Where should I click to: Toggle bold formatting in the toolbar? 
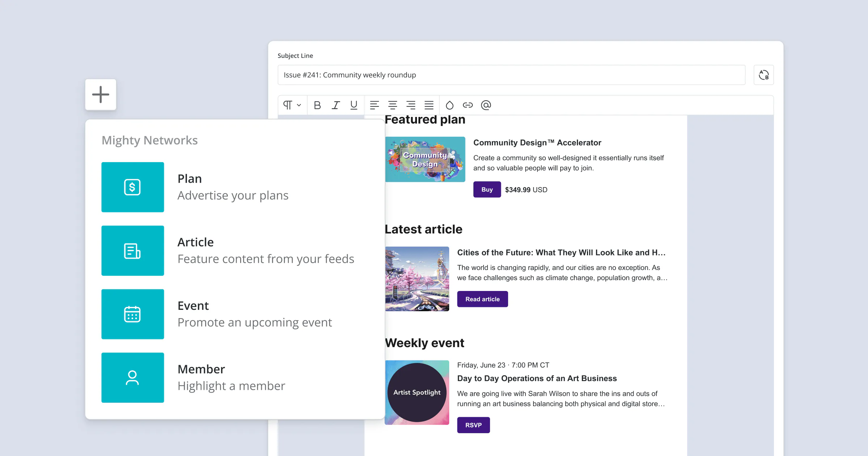[317, 105]
